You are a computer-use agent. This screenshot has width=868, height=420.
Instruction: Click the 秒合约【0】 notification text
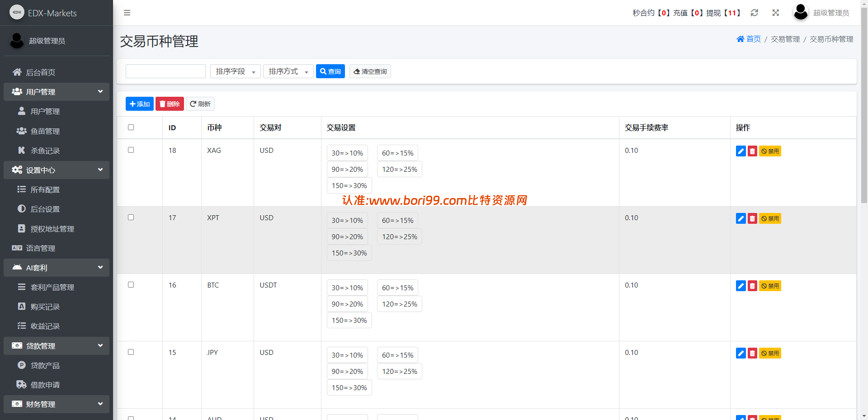[x=651, y=13]
